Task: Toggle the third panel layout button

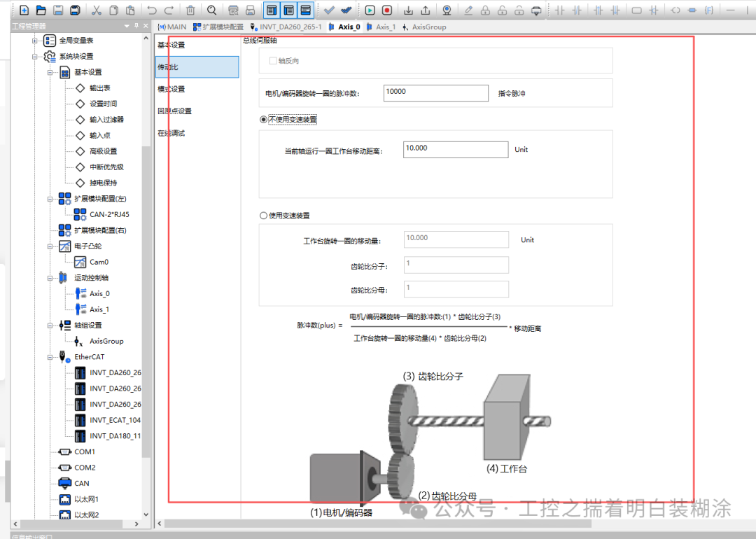Action: [x=306, y=10]
